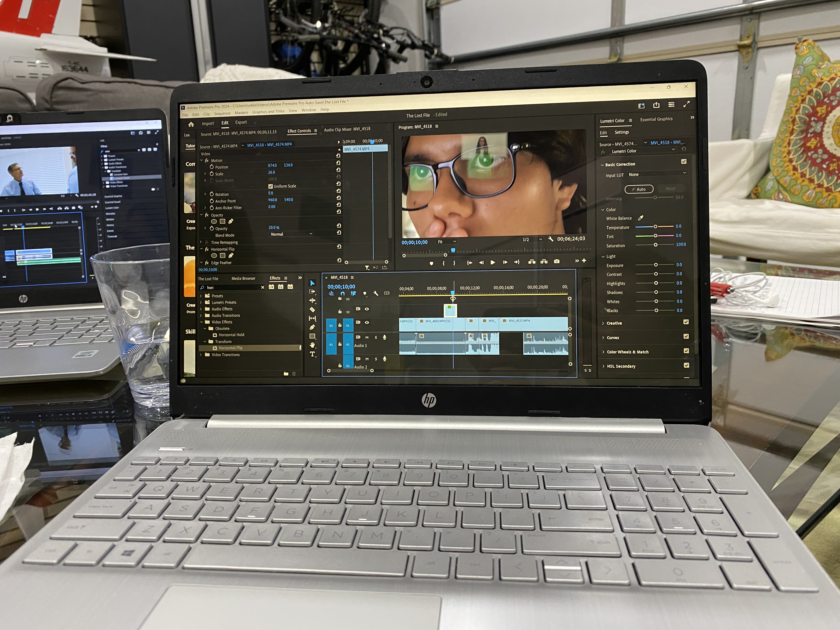Click the Export Frame camera icon
This screenshot has width=840, height=630.
557,261
